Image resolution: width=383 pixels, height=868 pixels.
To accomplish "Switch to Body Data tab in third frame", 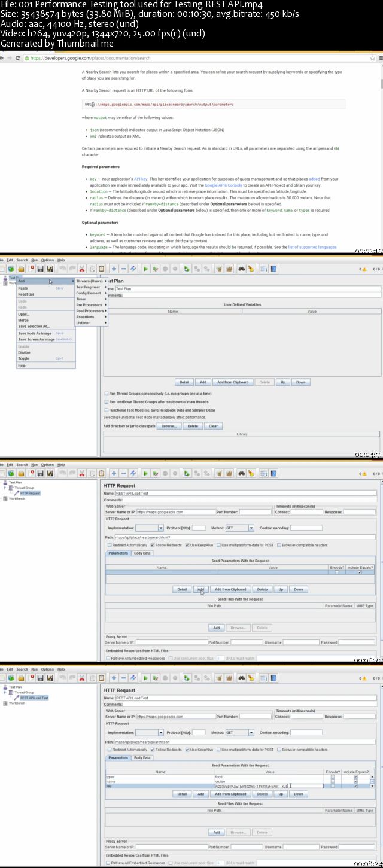I will pyautogui.click(x=142, y=553).
